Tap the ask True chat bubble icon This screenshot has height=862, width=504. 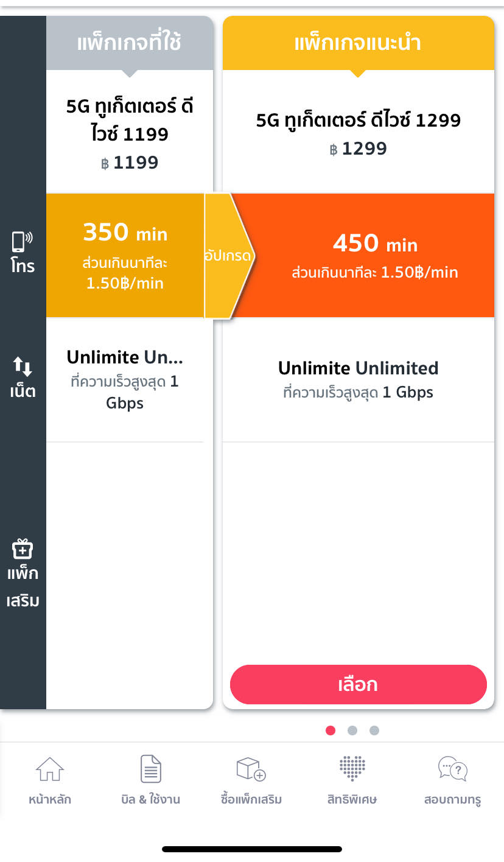tap(452, 769)
